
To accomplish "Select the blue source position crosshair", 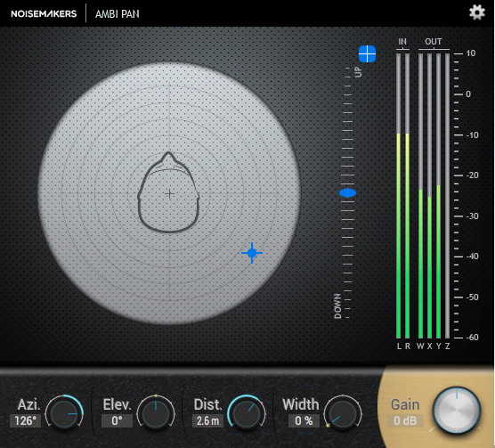I will coord(252,253).
